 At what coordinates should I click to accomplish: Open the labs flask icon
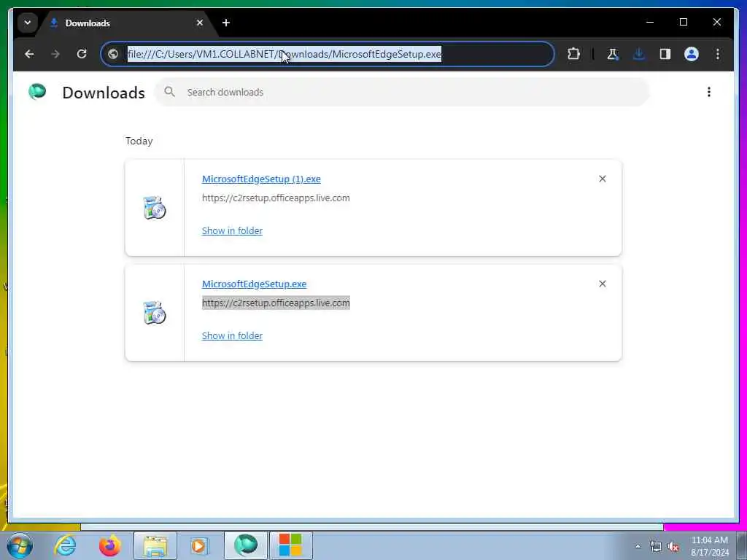[x=613, y=54]
